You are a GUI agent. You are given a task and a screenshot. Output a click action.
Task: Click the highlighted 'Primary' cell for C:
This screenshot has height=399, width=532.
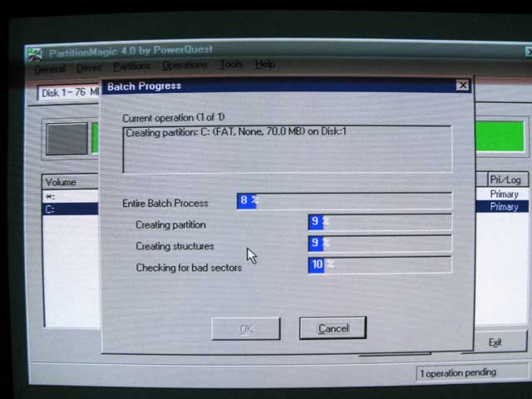[505, 207]
